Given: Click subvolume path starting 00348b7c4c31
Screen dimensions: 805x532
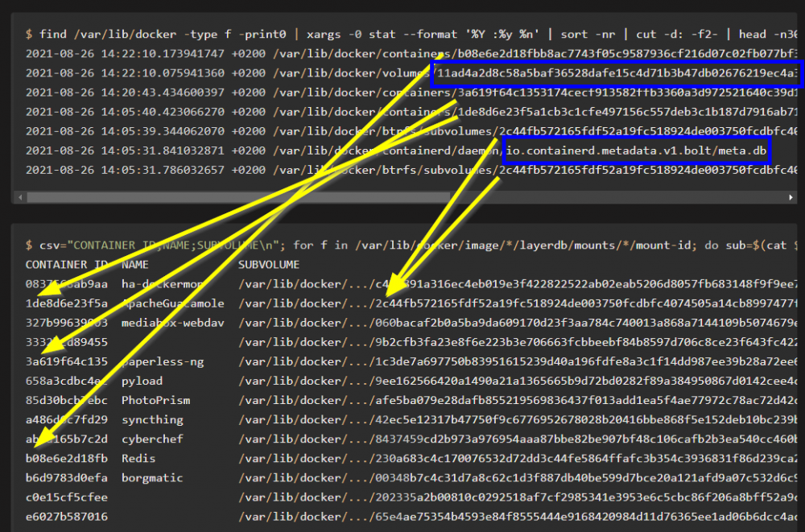Looking at the screenshot, I should [x=518, y=477].
